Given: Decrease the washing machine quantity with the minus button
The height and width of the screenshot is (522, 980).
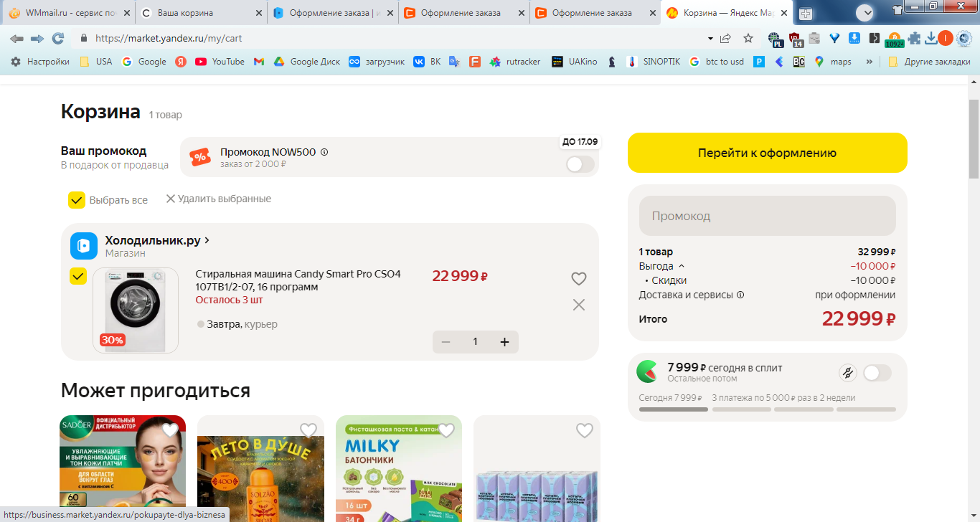Looking at the screenshot, I should click(x=446, y=342).
